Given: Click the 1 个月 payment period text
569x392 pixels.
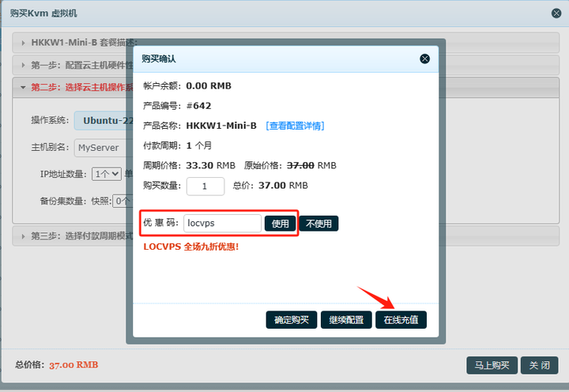Looking at the screenshot, I should 199,146.
